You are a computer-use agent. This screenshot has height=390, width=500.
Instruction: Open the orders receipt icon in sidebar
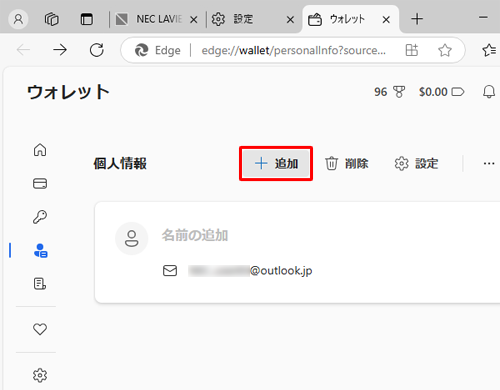tap(40, 284)
